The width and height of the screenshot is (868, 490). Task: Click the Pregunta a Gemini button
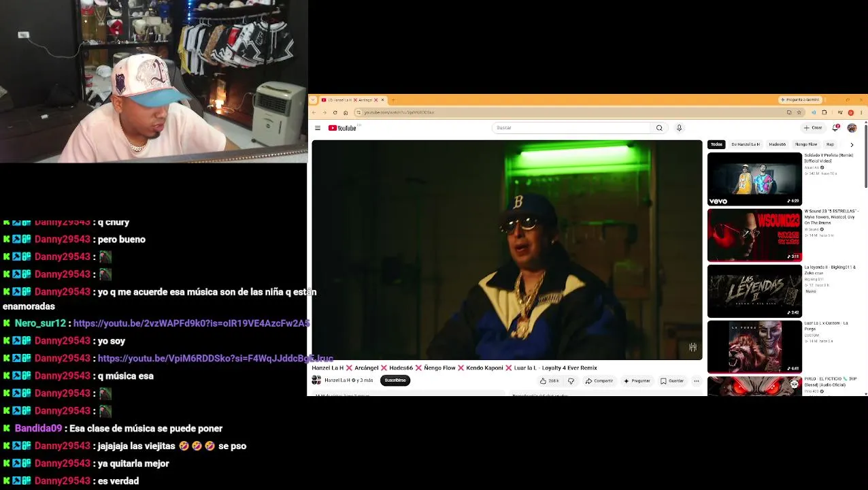(800, 100)
